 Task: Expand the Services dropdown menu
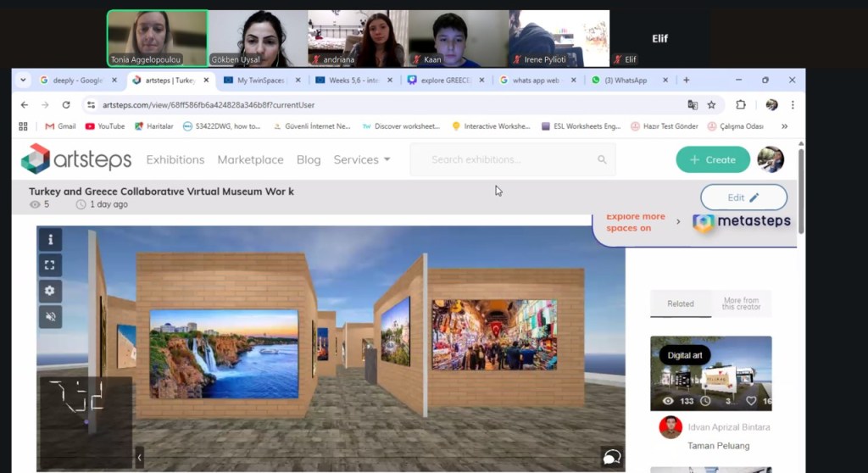coord(362,159)
